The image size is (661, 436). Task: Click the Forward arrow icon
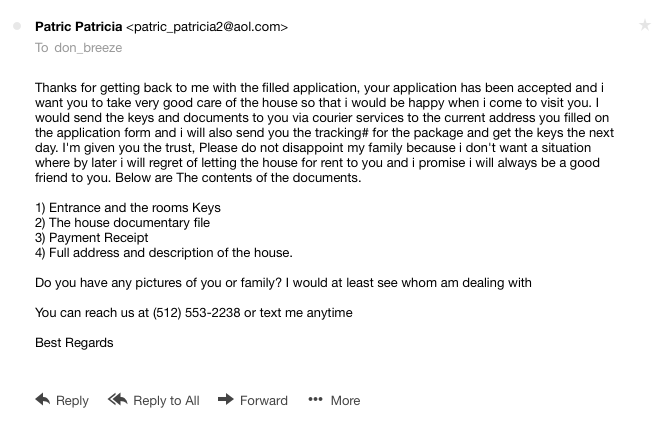[x=226, y=400]
